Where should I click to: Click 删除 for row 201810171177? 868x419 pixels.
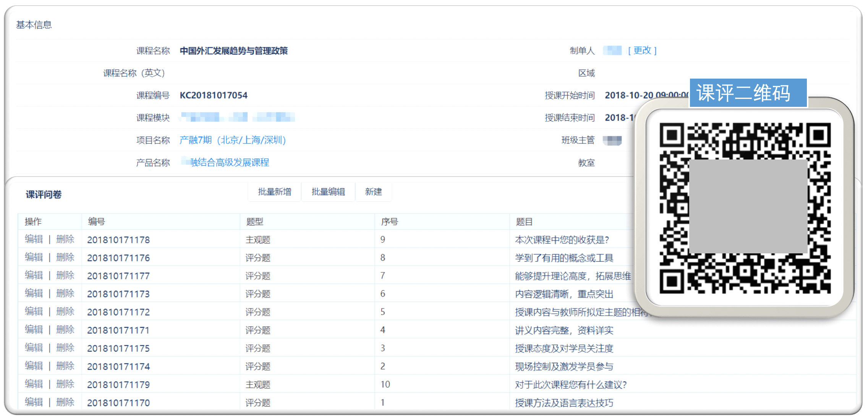pos(65,276)
